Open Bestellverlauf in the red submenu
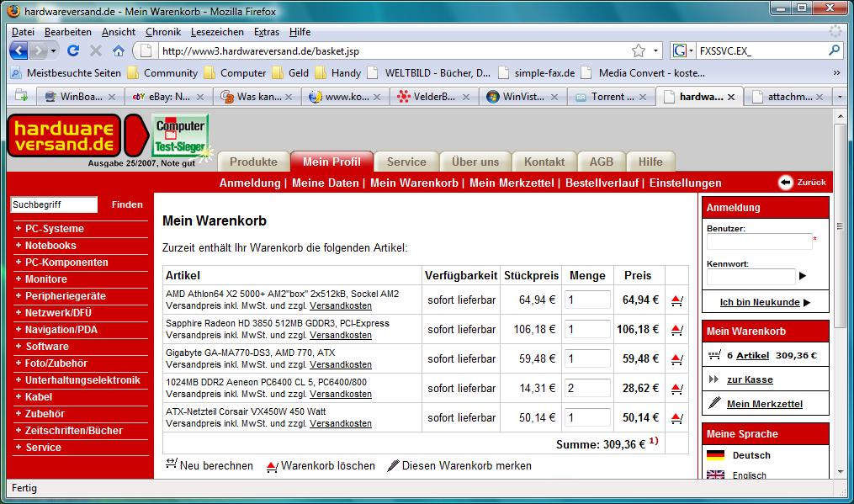This screenshot has width=854, height=504. [602, 183]
